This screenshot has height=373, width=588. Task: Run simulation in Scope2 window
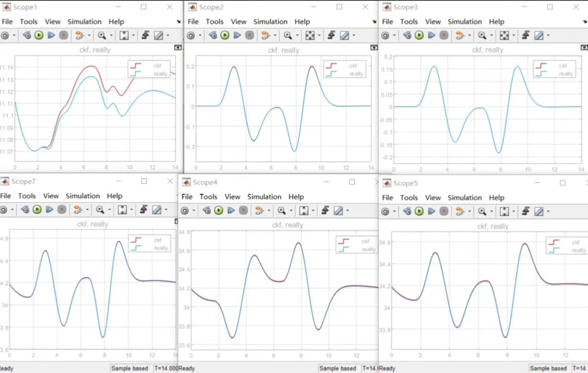pyautogui.click(x=225, y=35)
